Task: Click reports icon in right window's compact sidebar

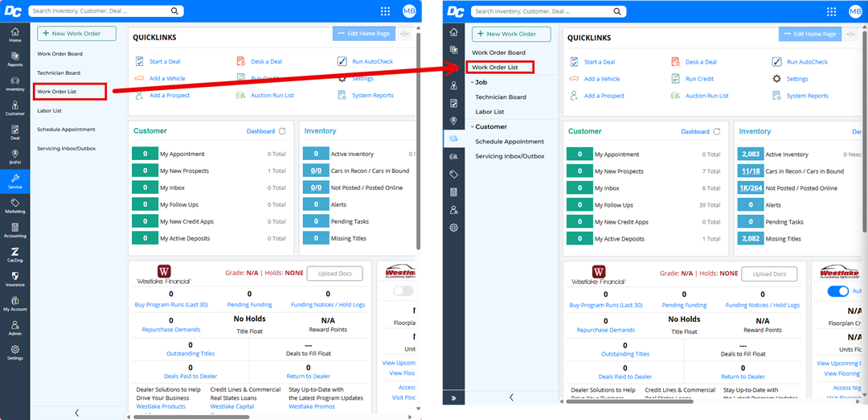Action: tap(453, 50)
